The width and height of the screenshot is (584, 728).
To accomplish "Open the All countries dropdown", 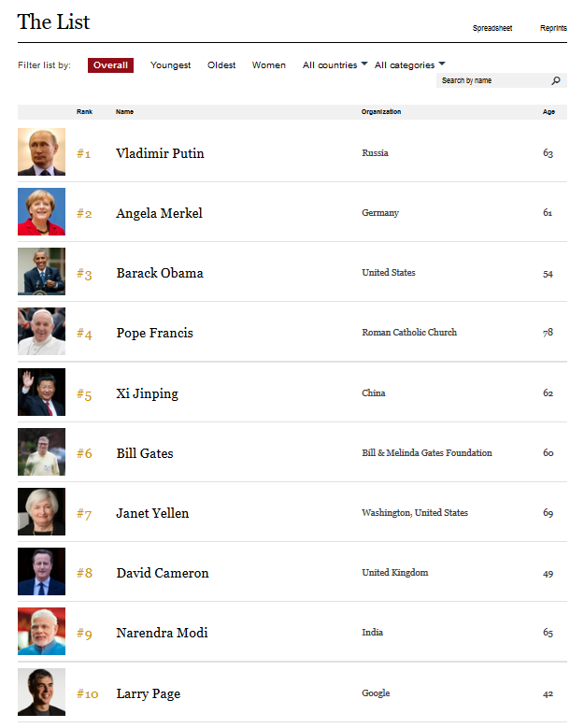I will point(335,65).
